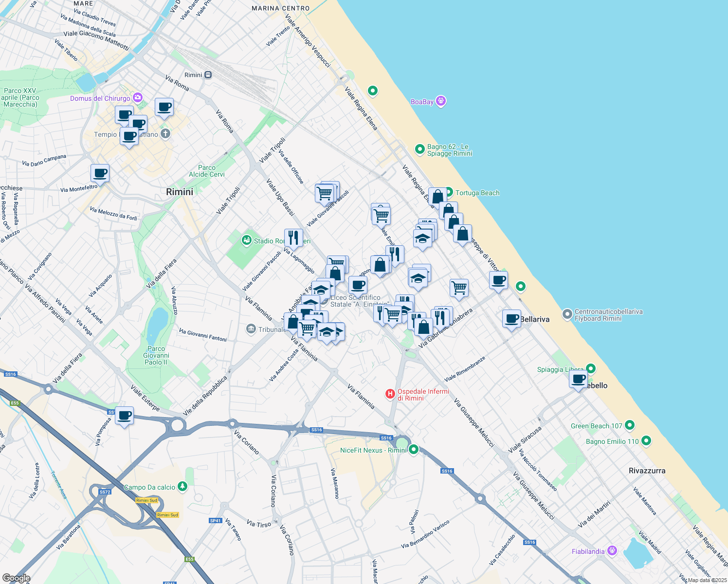Select the Via Bernardino Varisco label
Image resolution: width=728 pixels, height=584 pixels.
point(425,534)
